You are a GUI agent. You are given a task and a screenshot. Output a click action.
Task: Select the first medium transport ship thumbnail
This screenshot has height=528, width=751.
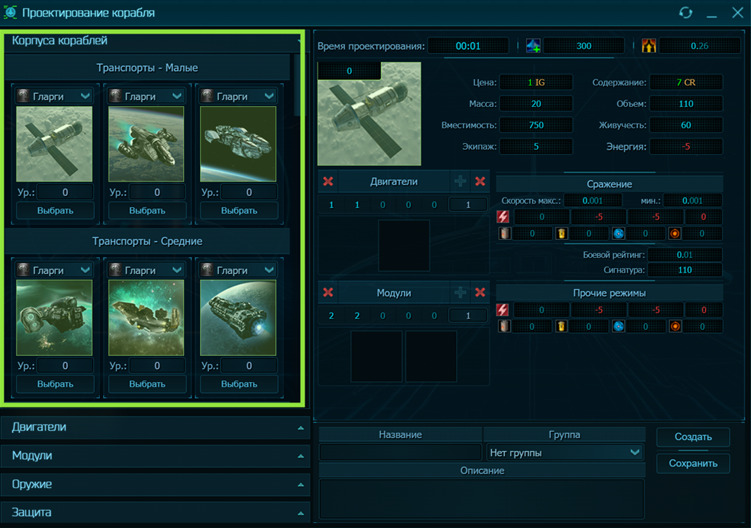[55, 318]
